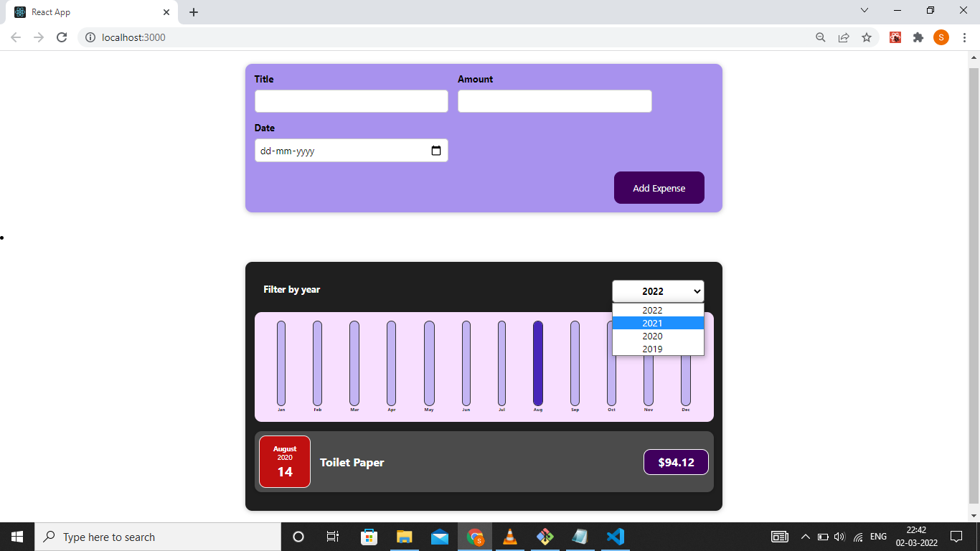Image resolution: width=980 pixels, height=551 pixels.
Task: Click the share icon in address bar
Action: tap(844, 37)
